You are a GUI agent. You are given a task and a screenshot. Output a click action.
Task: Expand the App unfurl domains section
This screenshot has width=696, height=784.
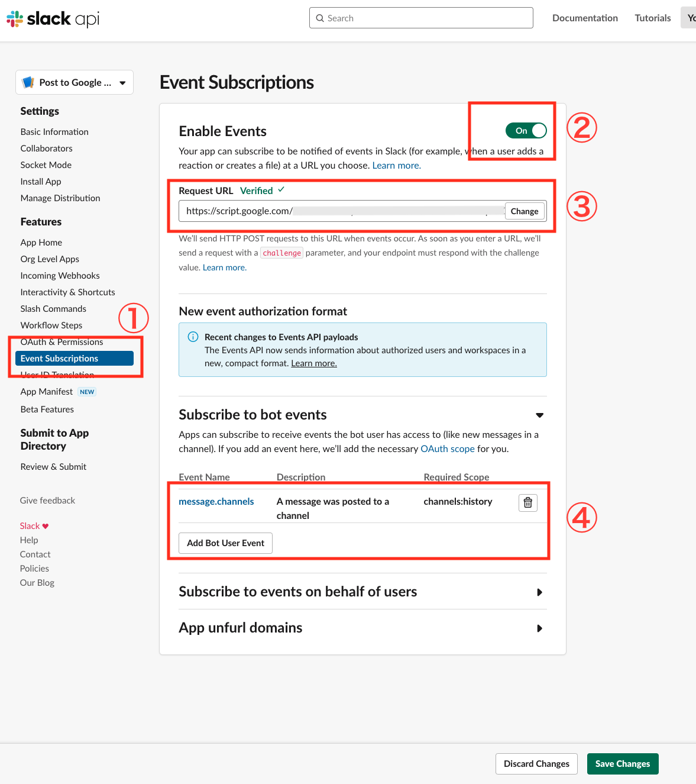click(x=539, y=628)
